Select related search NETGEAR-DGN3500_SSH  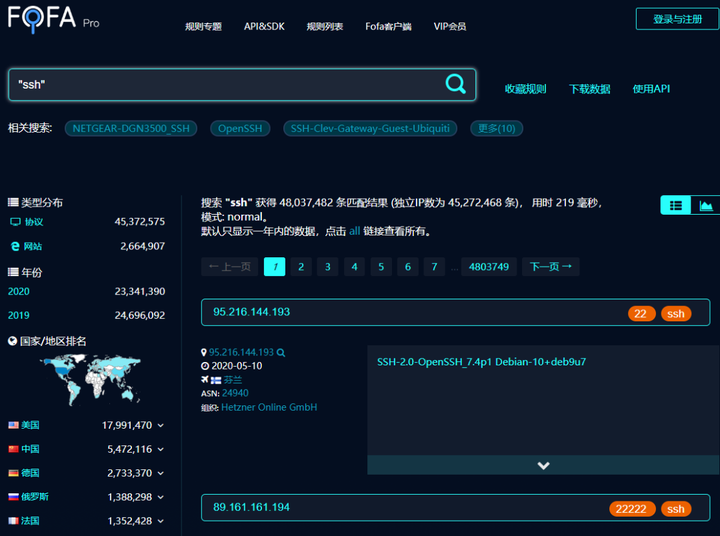(131, 129)
